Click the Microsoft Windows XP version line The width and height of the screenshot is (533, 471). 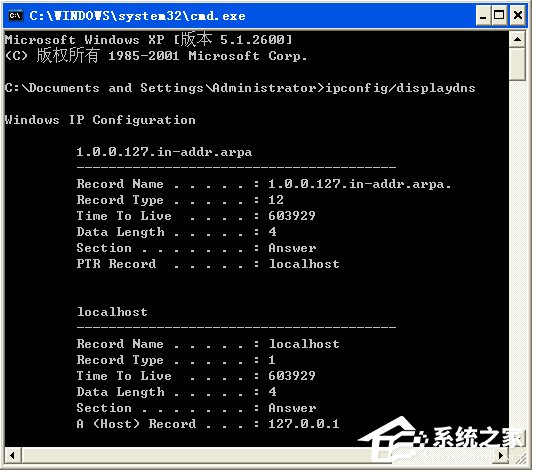tap(149, 40)
